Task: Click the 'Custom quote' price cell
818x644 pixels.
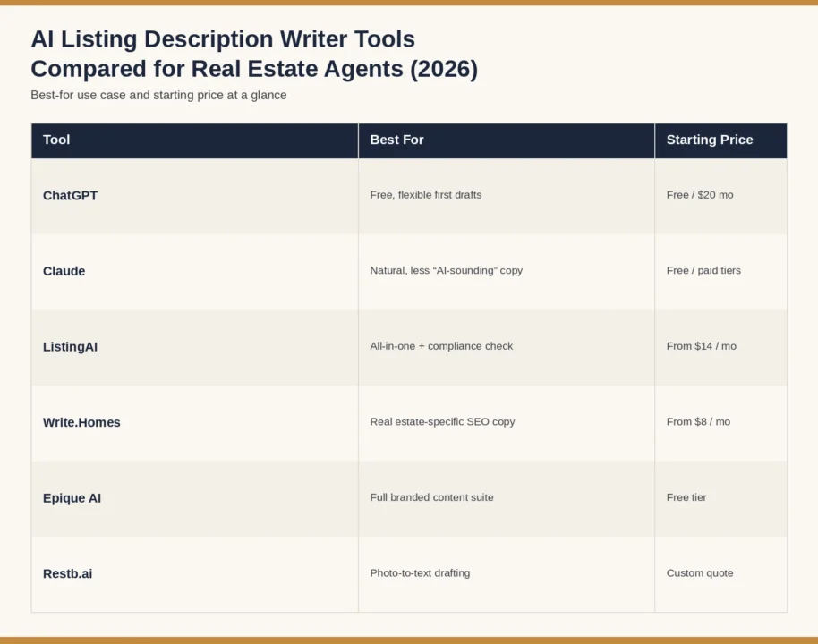Action: pos(721,574)
